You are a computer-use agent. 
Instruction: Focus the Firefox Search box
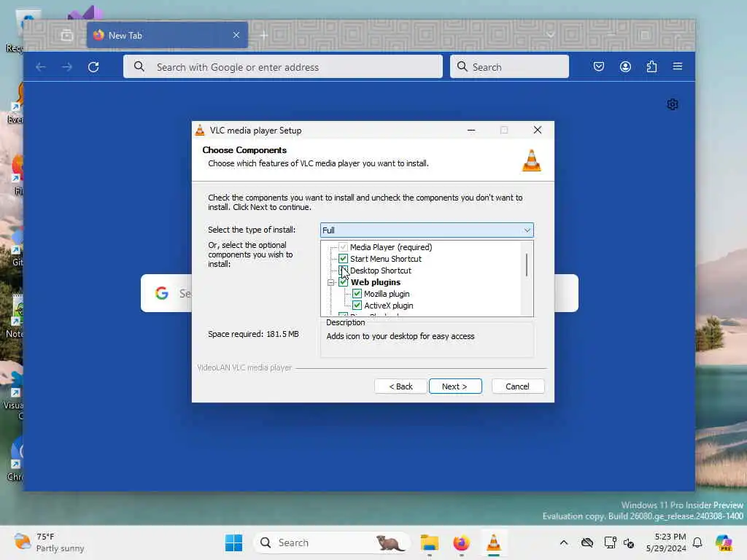pos(509,67)
